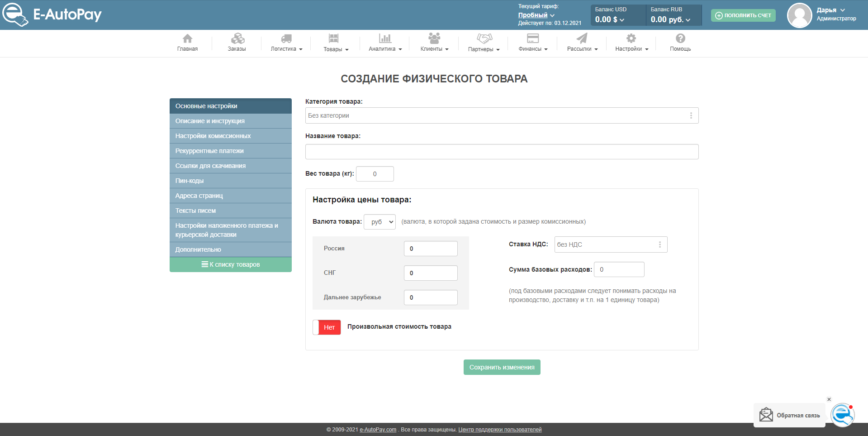Expand the Баланс USD dropdown
Image resolution: width=868 pixels, height=436 pixels.
(610, 19)
